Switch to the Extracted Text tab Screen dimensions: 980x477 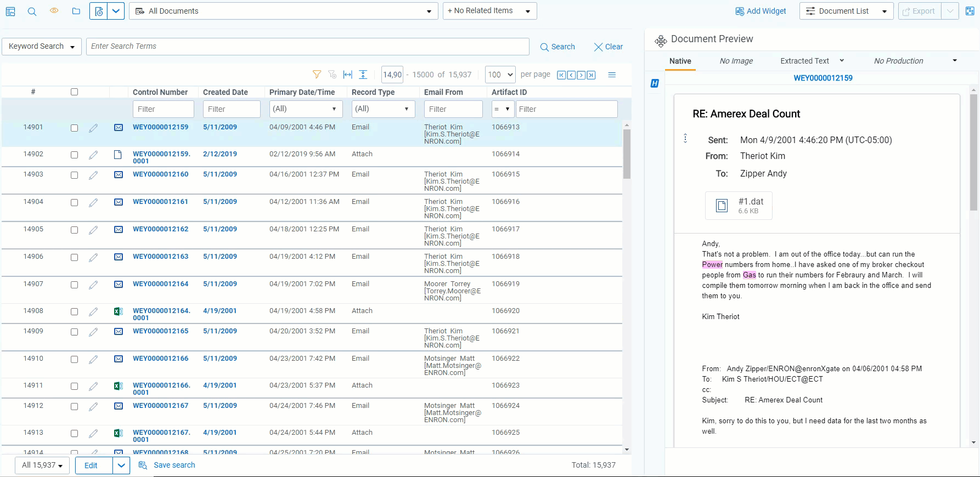tap(804, 61)
